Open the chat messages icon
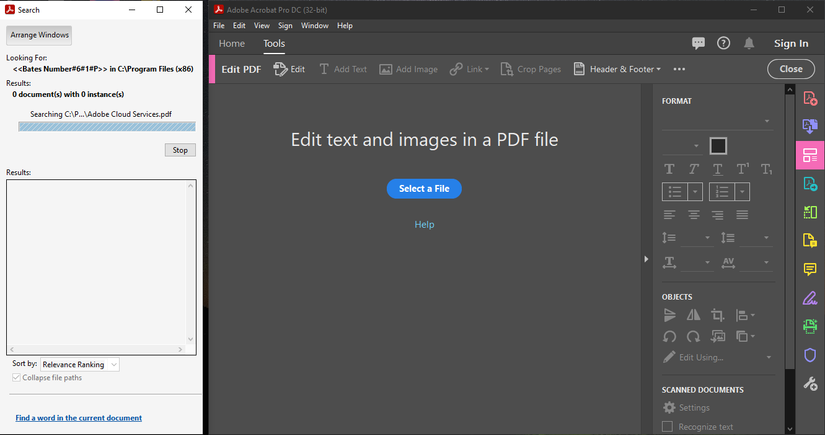 [698, 43]
